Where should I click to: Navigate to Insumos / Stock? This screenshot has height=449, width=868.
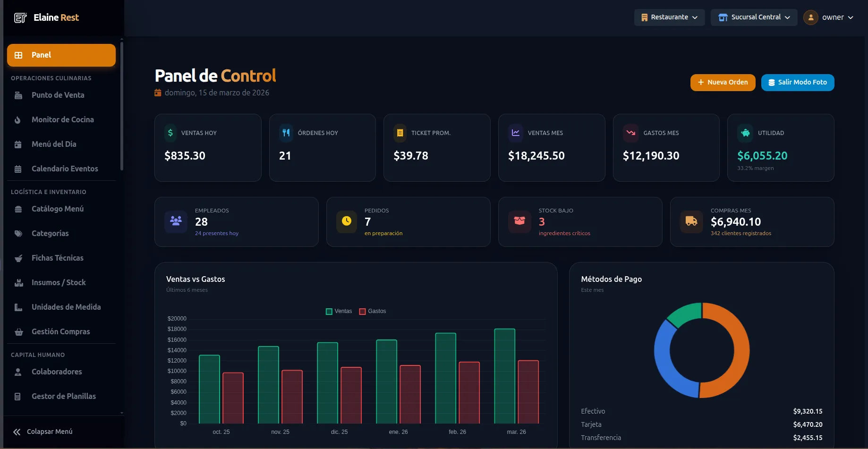pos(61,283)
